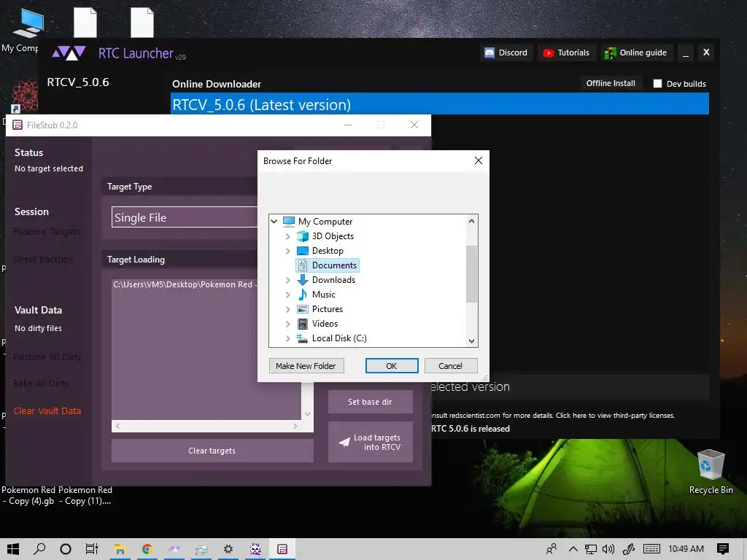The height and width of the screenshot is (560, 747).
Task: Enable the Dev builds checkbox
Action: (x=657, y=84)
